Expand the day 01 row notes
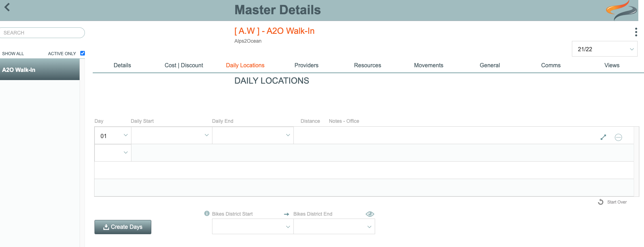Viewport: 644px width, 247px height. [x=603, y=137]
